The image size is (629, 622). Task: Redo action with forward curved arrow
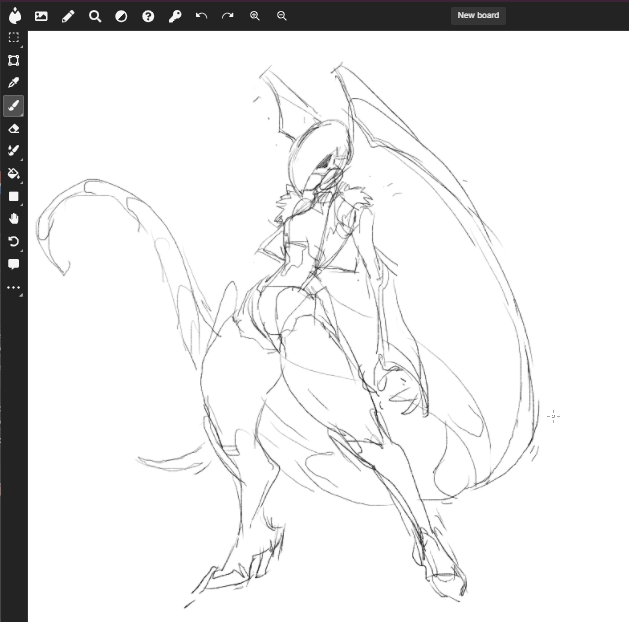(x=227, y=16)
